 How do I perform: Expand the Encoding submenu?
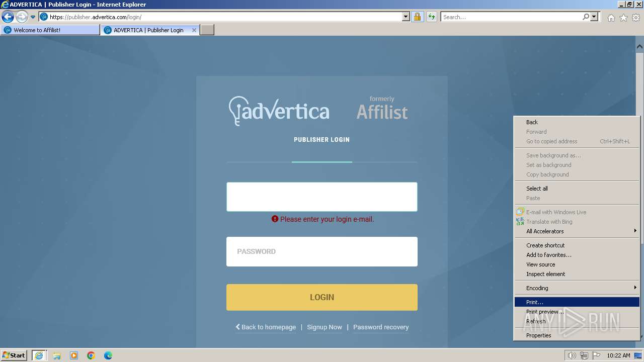577,288
